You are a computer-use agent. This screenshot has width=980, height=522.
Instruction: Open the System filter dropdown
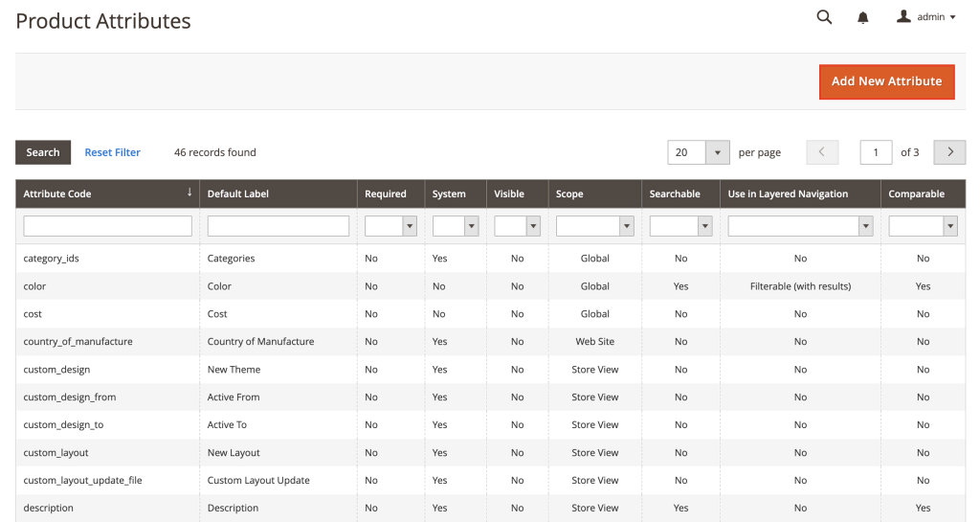click(456, 226)
